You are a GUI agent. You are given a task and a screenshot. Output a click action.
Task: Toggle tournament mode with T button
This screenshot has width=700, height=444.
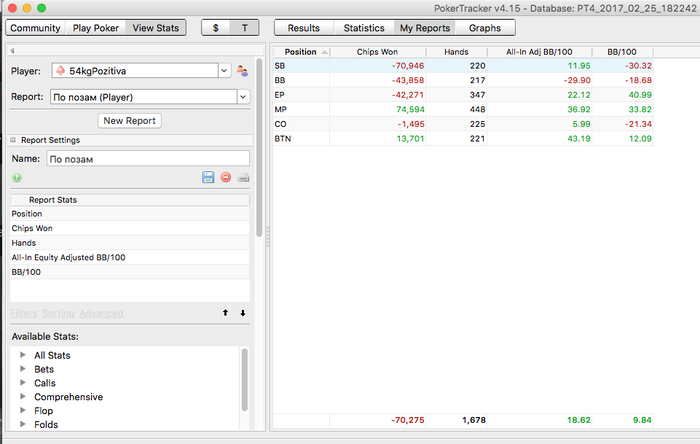(x=245, y=28)
